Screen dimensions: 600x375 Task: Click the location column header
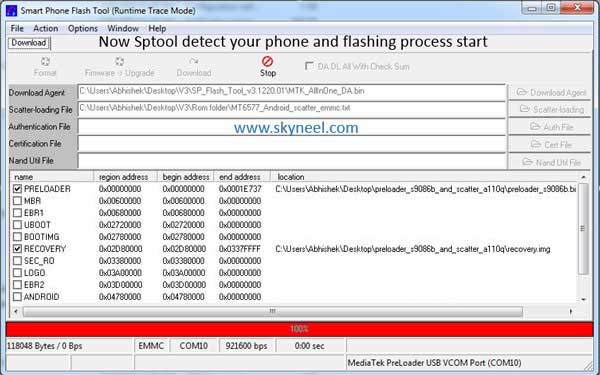coord(424,177)
